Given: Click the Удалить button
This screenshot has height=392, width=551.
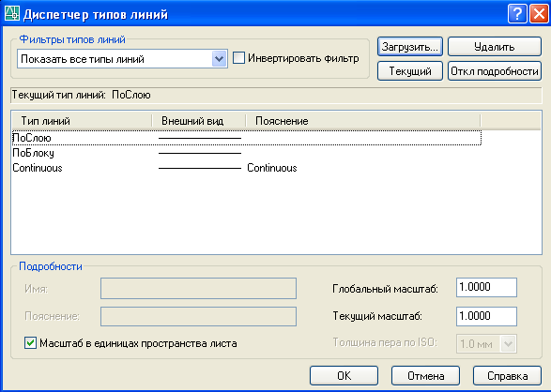Looking at the screenshot, I should click(x=495, y=47).
